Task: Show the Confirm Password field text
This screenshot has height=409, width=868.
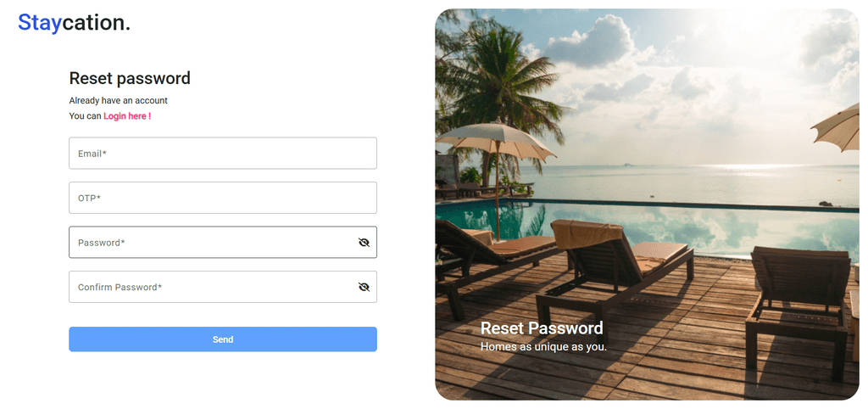Action: point(364,287)
